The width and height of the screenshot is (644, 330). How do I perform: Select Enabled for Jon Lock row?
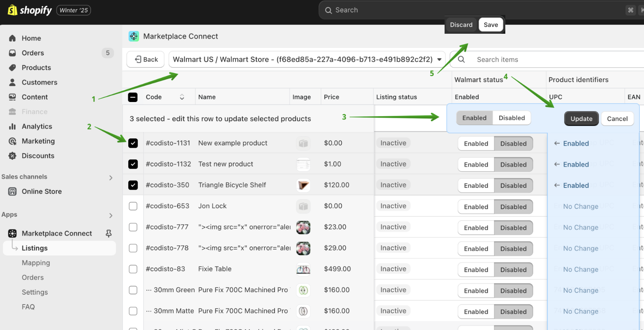[476, 207]
